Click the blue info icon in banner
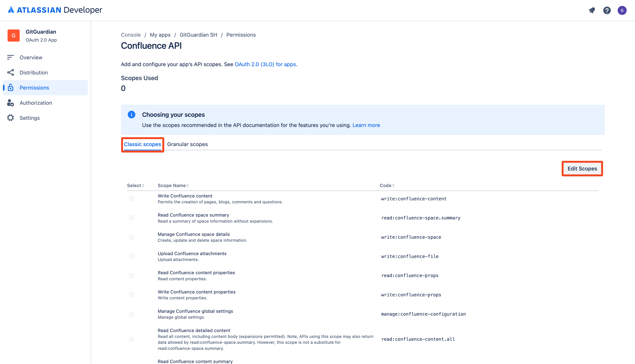635x364 pixels. [x=132, y=115]
